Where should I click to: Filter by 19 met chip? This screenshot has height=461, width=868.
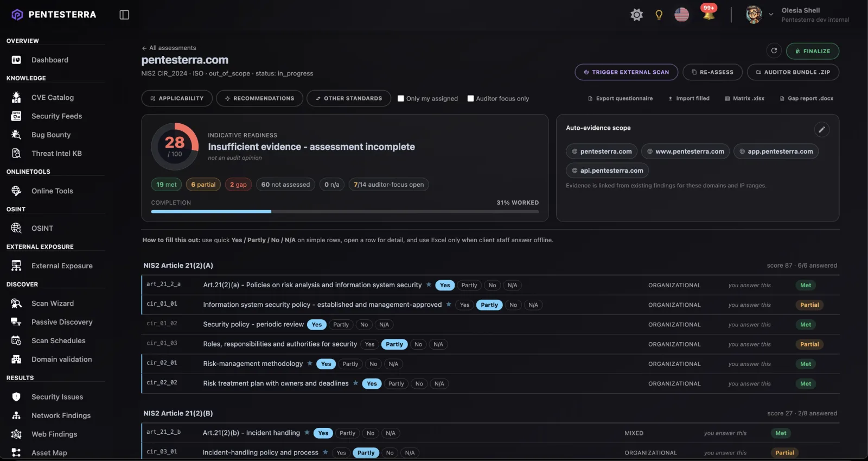[167, 185]
